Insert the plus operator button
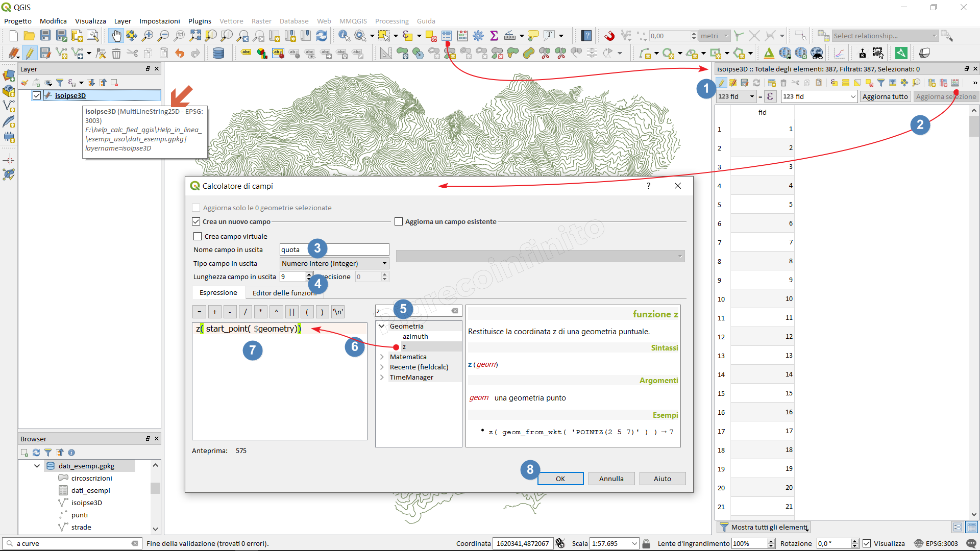 [215, 312]
